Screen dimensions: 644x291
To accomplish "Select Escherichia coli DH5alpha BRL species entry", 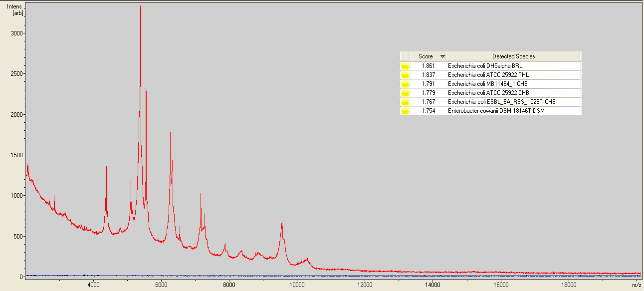I will tap(485, 66).
